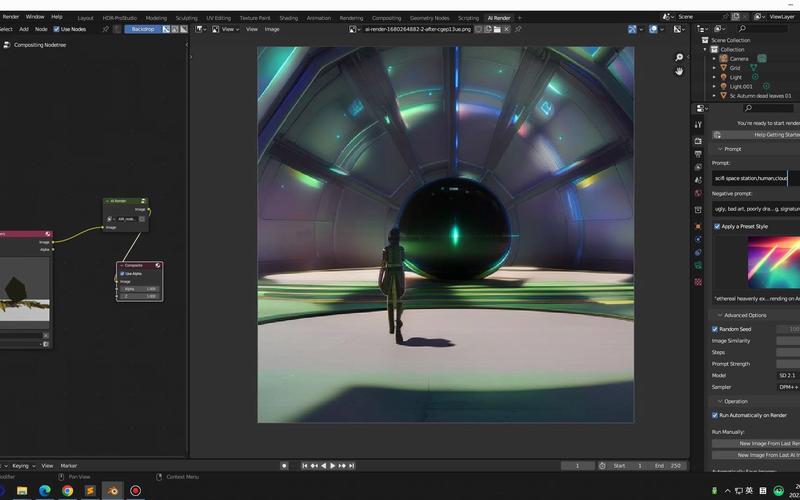Open the image viewer View dropdown menu

(226, 30)
